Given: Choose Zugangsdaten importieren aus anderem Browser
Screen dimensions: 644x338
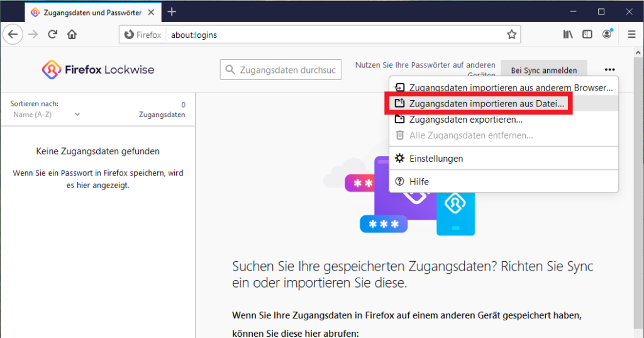Looking at the screenshot, I should (x=504, y=87).
